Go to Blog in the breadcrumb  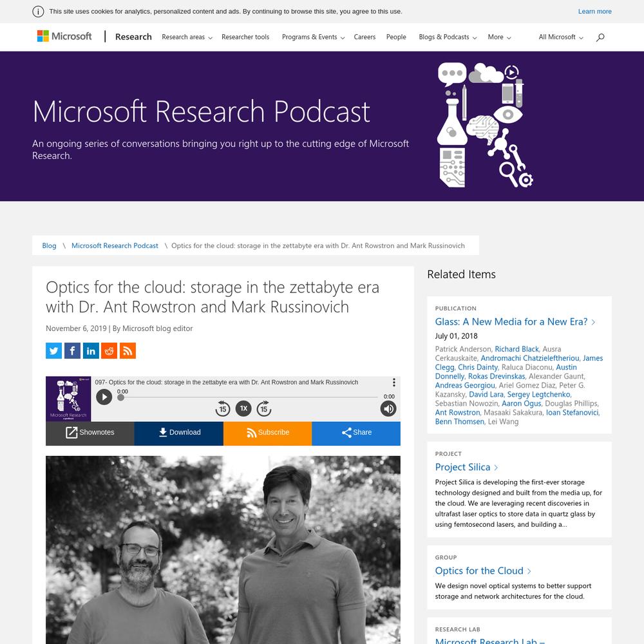tap(50, 245)
